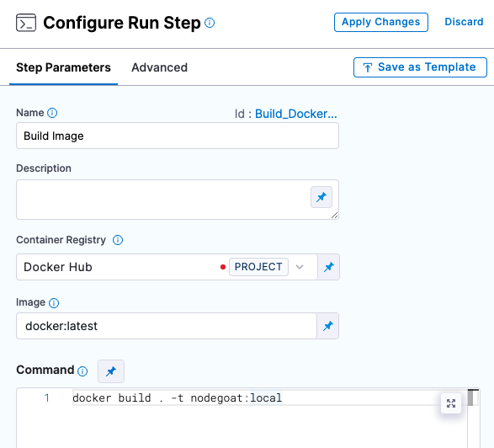This screenshot has height=448, width=494.
Task: Click the terminal run step icon
Action: pyautogui.click(x=26, y=23)
